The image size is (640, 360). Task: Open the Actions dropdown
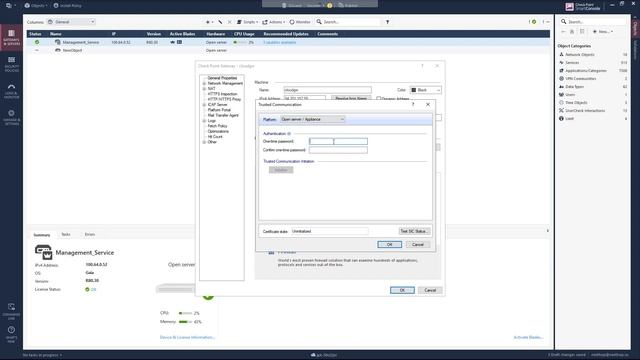click(273, 22)
